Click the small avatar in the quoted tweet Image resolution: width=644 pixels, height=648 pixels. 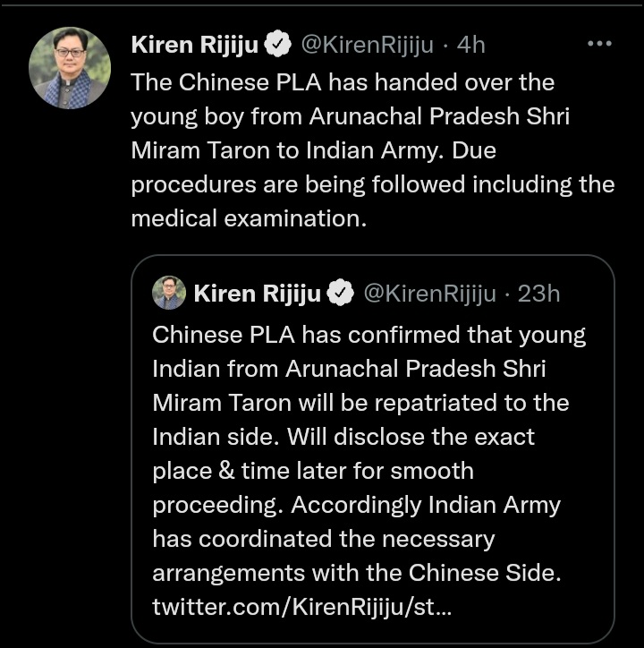coord(169,293)
